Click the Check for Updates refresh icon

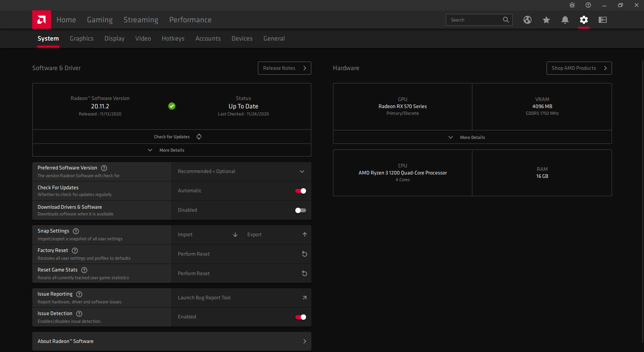pyautogui.click(x=199, y=137)
